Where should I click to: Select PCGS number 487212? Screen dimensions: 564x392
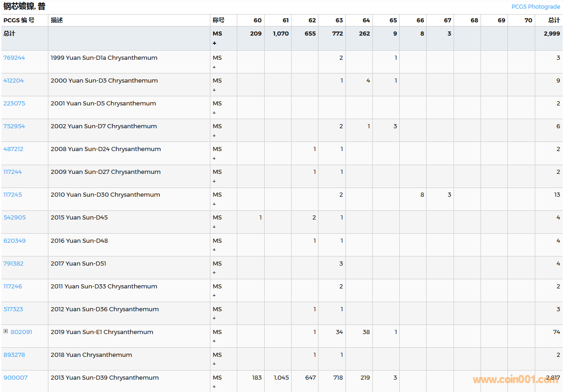point(13,149)
